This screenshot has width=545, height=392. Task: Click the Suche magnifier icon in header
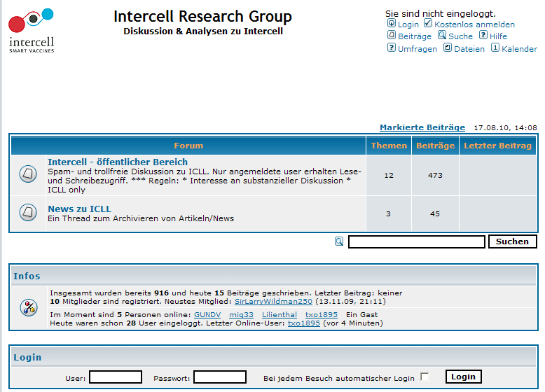coord(442,36)
